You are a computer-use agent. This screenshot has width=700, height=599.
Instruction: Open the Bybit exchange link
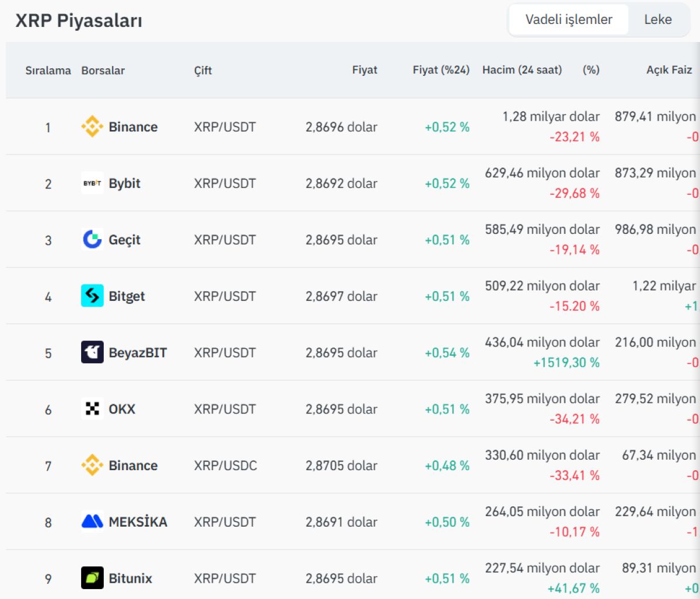click(124, 183)
